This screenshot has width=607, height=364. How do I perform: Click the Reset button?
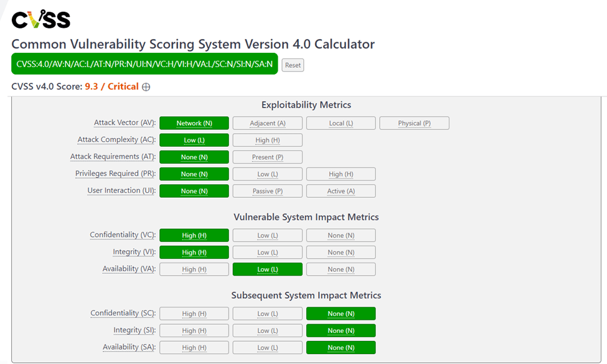point(293,65)
